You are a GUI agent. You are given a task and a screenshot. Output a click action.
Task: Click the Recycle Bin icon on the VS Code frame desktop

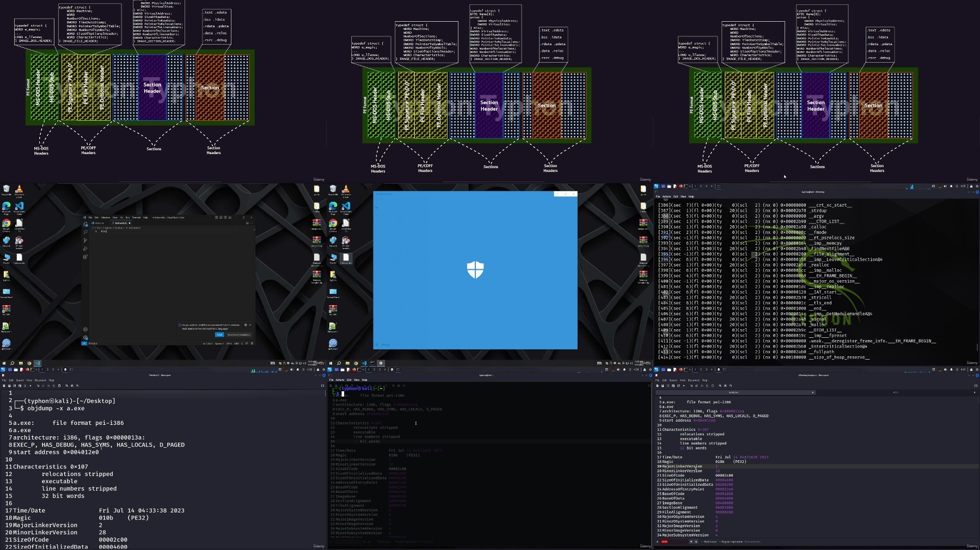point(6,189)
